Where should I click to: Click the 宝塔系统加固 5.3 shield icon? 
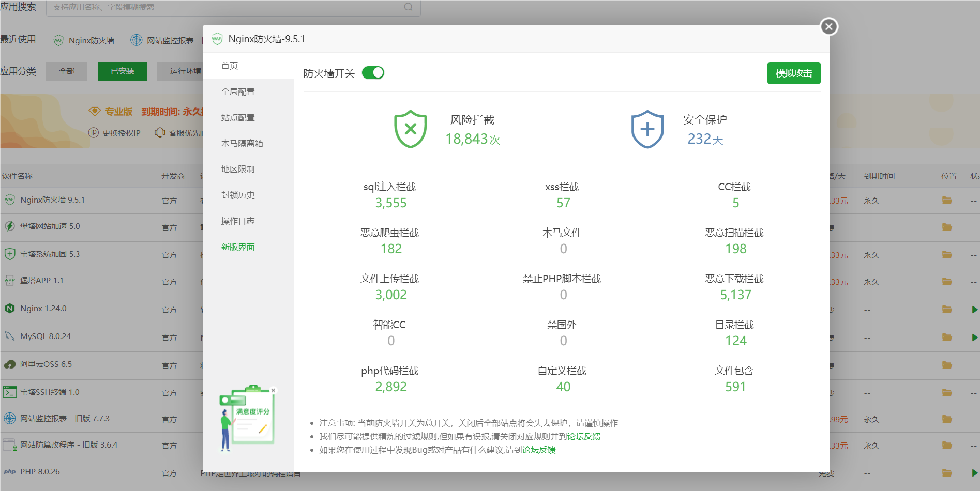point(10,254)
